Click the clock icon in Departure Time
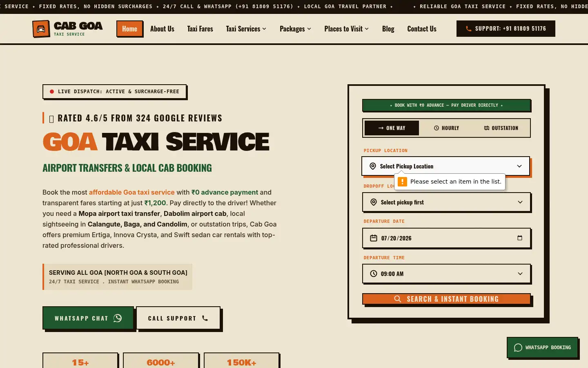Image resolution: width=588 pixels, height=368 pixels. (x=374, y=274)
